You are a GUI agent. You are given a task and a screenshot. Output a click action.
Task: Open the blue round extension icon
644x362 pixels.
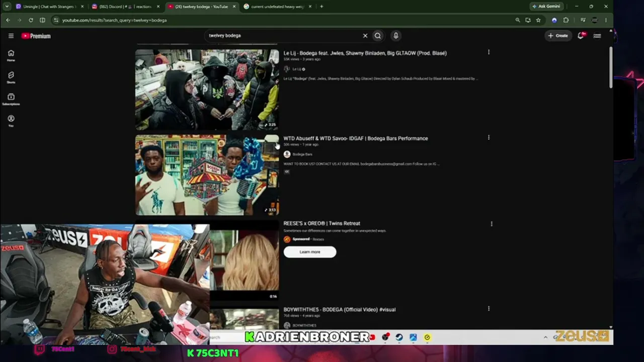coord(554,20)
